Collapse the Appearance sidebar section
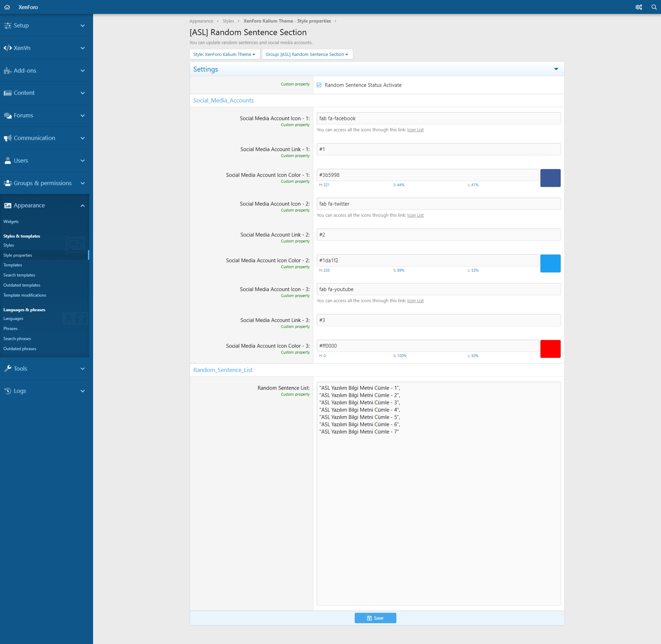The height and width of the screenshot is (644, 661). 82,206
